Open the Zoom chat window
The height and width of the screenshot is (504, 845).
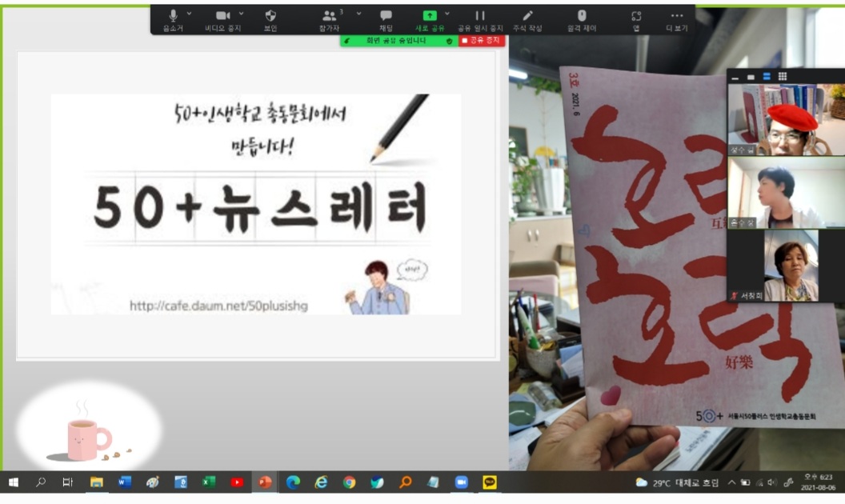pyautogui.click(x=386, y=19)
